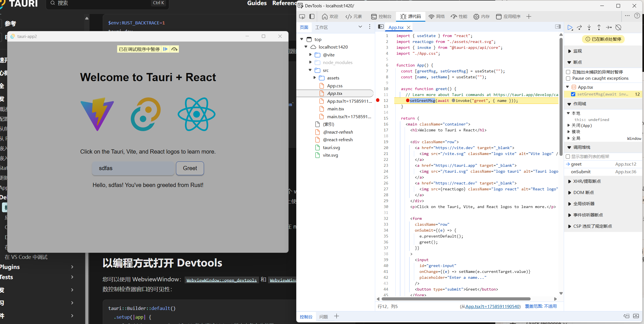The height and width of the screenshot is (324, 644).
Task: Enable Pause on caught exceptions checkbox
Action: tap(568, 78)
